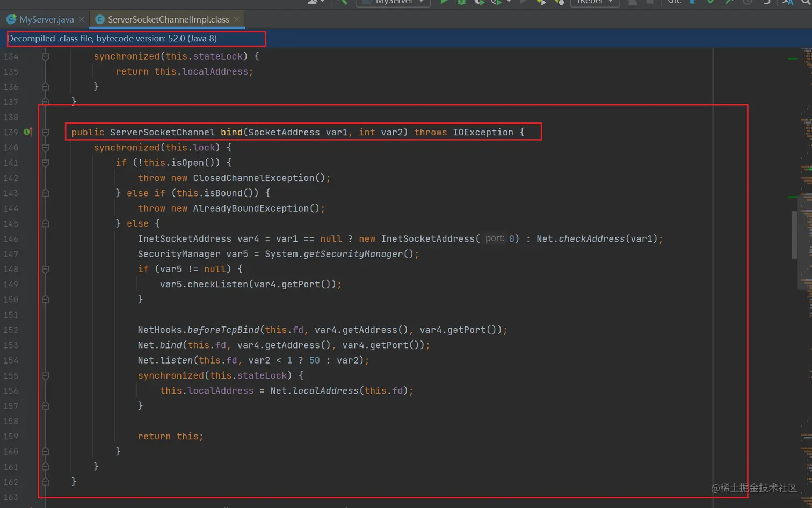
Task: Collapse synchronized(this.lock) block at line 140
Action: click(x=46, y=147)
